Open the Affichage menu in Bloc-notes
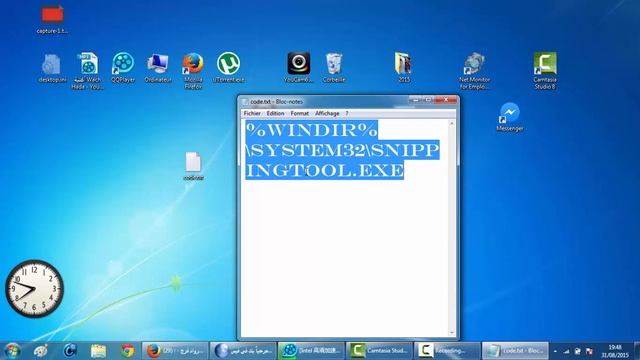The height and width of the screenshot is (360, 640). 327,113
